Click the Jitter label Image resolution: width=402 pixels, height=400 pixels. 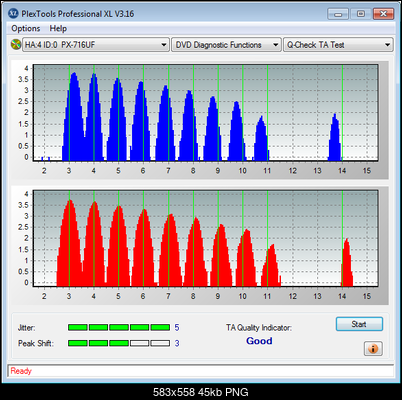coord(26,328)
